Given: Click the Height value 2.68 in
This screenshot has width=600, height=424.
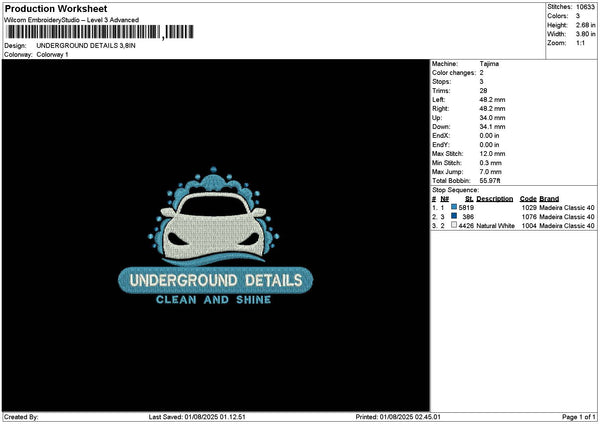Looking at the screenshot, I should (x=585, y=25).
